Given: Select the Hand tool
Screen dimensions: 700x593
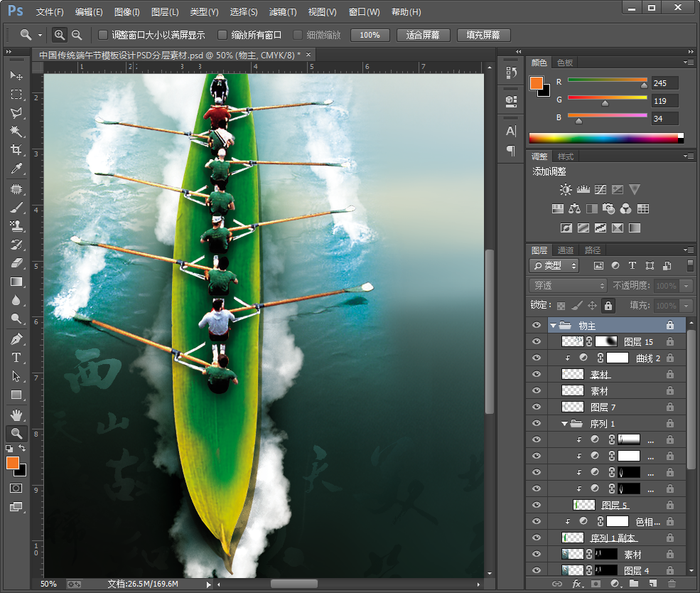Looking at the screenshot, I should pyautogui.click(x=16, y=415).
